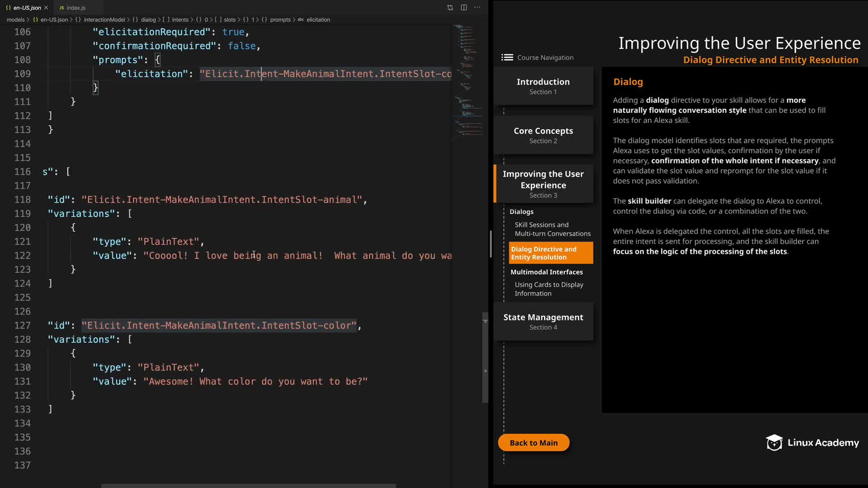This screenshot has width=868, height=488.
Task: Expand the State Management Section 4
Action: tap(543, 321)
